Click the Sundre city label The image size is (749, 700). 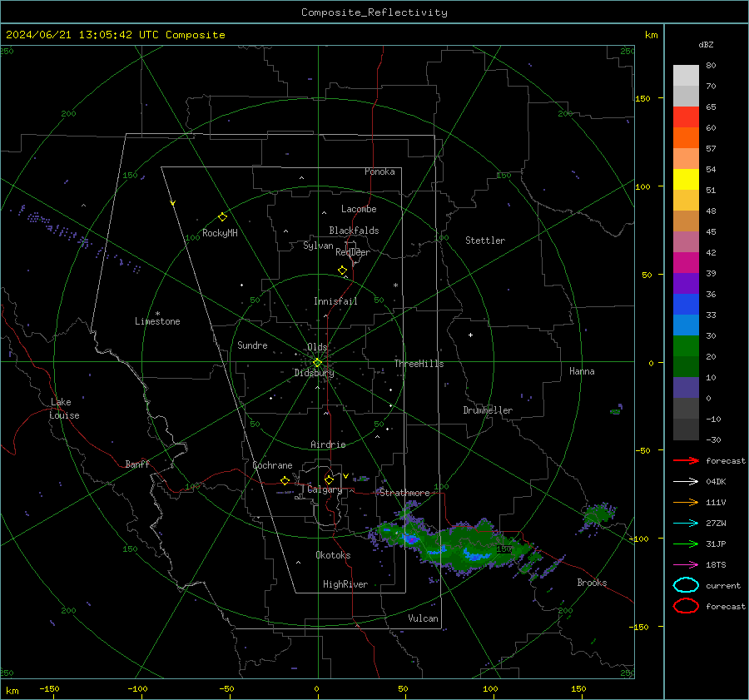[x=252, y=345]
